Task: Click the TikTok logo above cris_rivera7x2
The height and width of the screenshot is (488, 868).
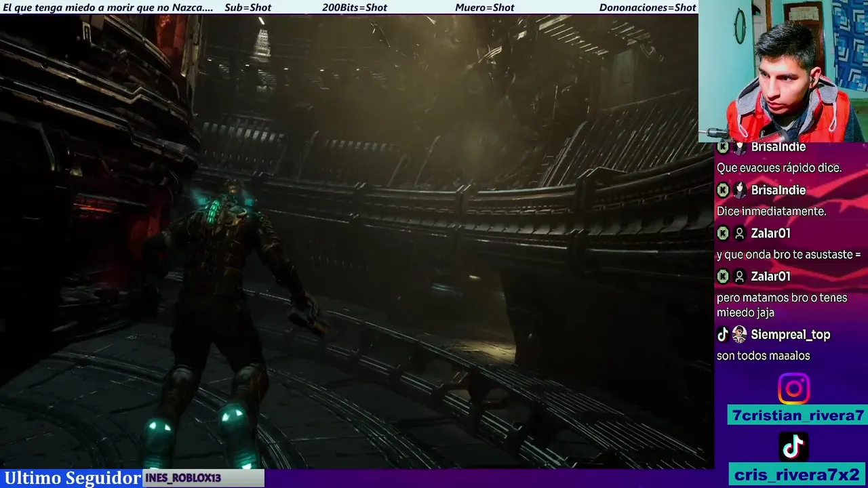Action: coord(793,447)
